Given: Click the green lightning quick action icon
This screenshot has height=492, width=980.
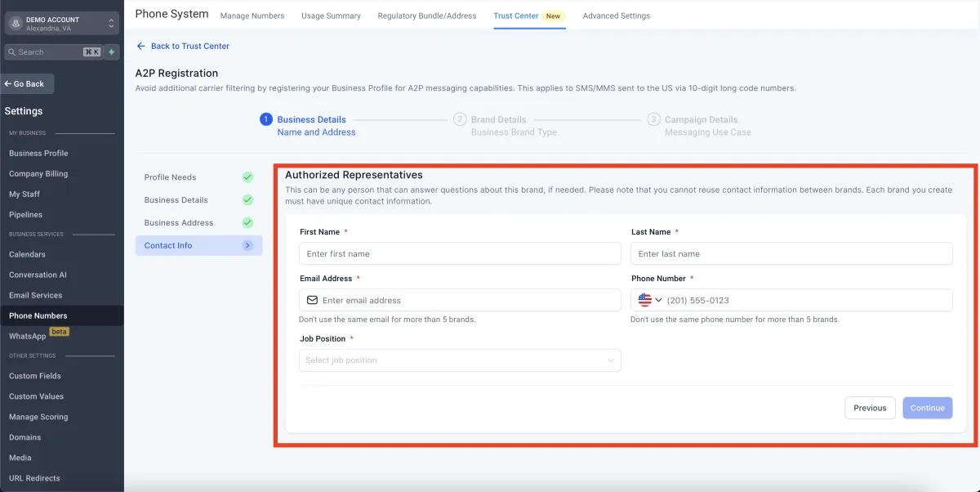Looking at the screenshot, I should coord(112,51).
